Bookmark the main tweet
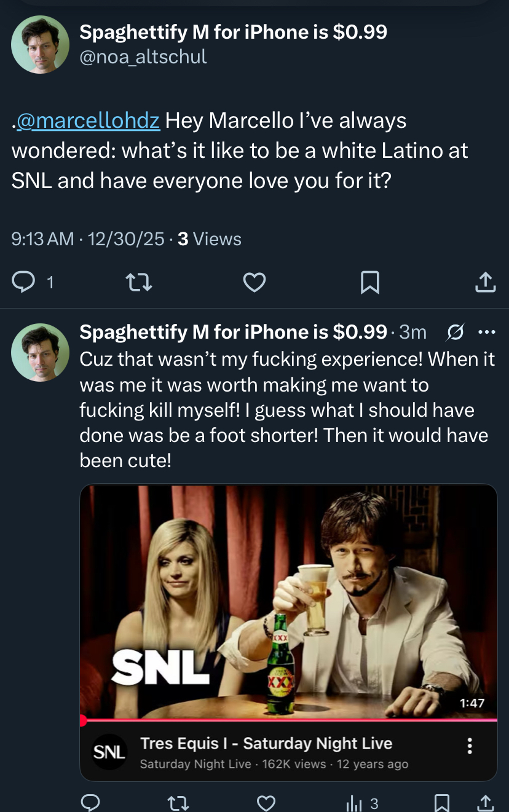The height and width of the screenshot is (812, 509). 369,282
